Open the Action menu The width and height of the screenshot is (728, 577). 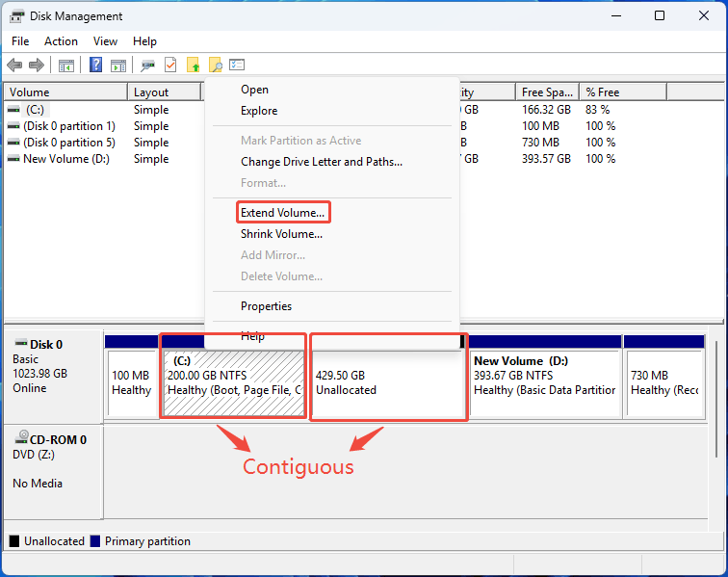(61, 41)
